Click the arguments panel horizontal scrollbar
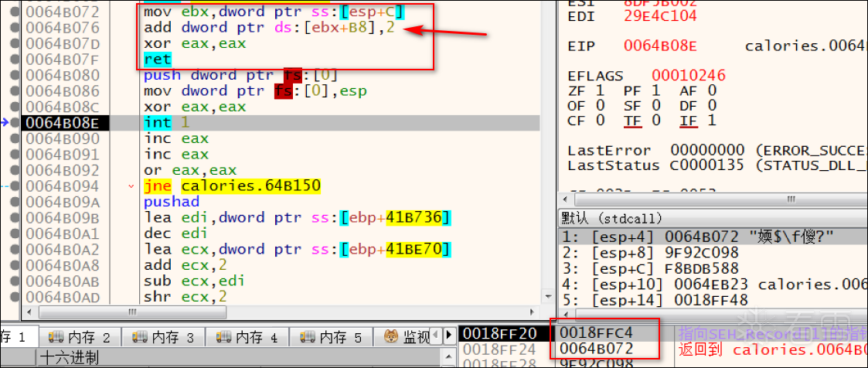This screenshot has width=868, height=368. tap(714, 315)
